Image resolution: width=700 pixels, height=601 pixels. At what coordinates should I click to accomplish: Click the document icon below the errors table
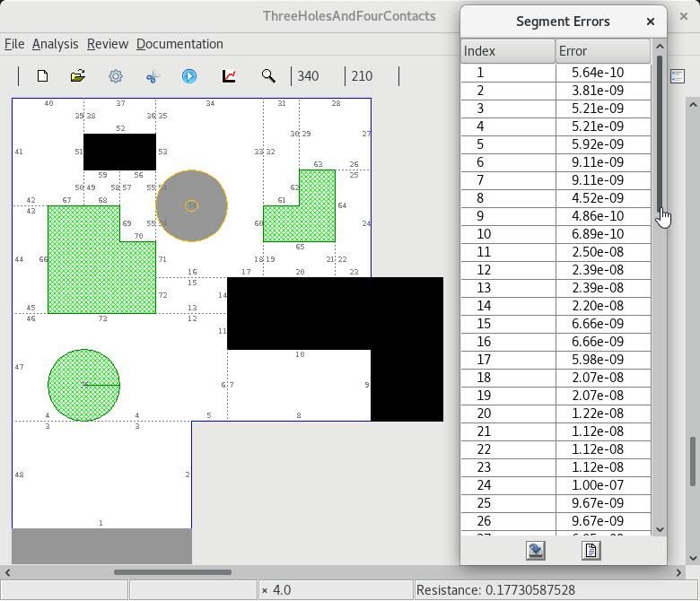[x=591, y=550]
